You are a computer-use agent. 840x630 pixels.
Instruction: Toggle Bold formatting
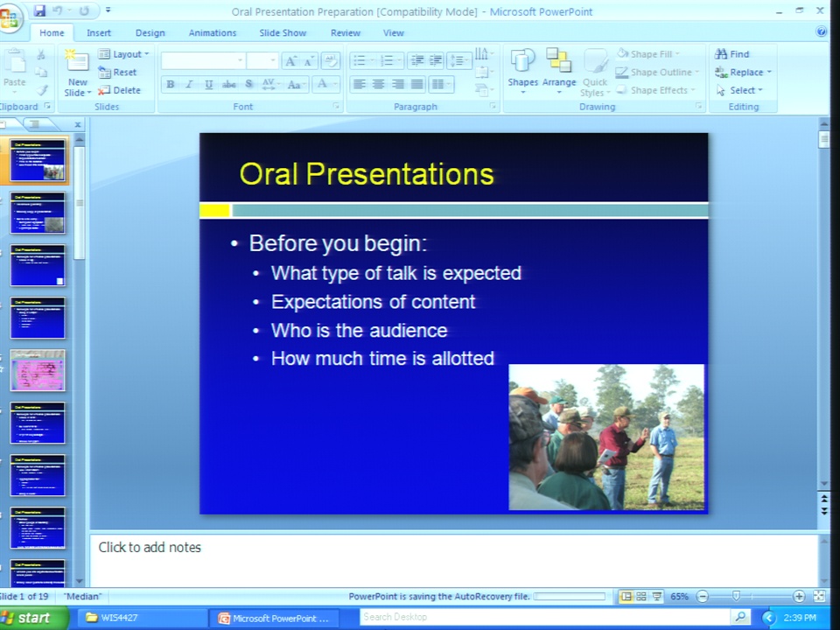[x=171, y=84]
